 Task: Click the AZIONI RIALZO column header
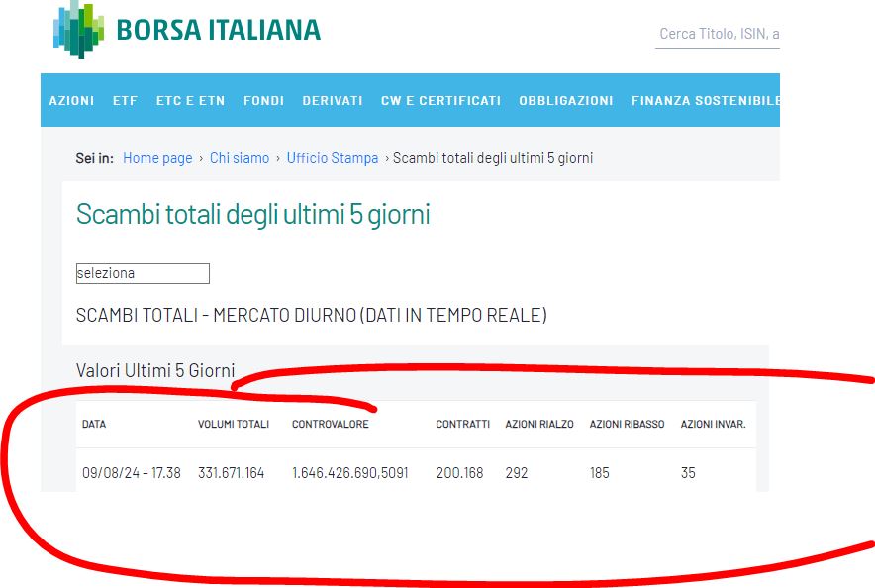539,424
